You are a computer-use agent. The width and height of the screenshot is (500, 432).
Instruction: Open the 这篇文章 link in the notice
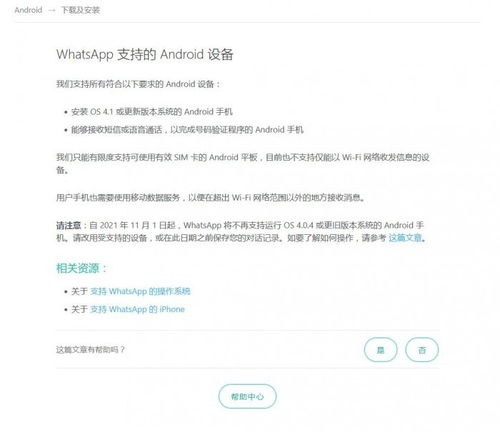coord(405,238)
